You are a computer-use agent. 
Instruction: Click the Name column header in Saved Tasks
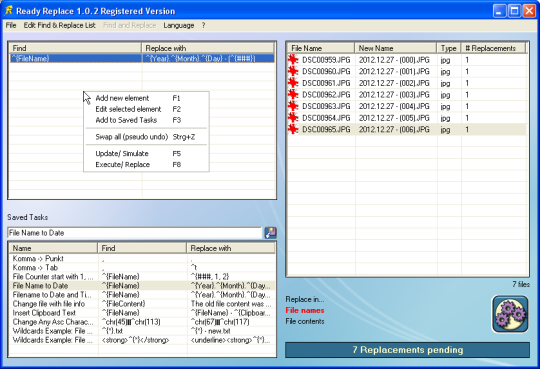point(53,248)
